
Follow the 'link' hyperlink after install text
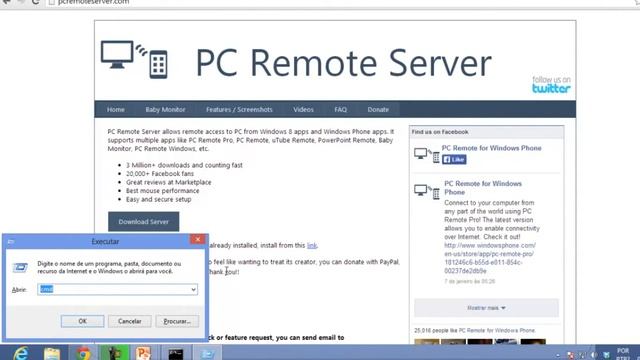[312, 245]
